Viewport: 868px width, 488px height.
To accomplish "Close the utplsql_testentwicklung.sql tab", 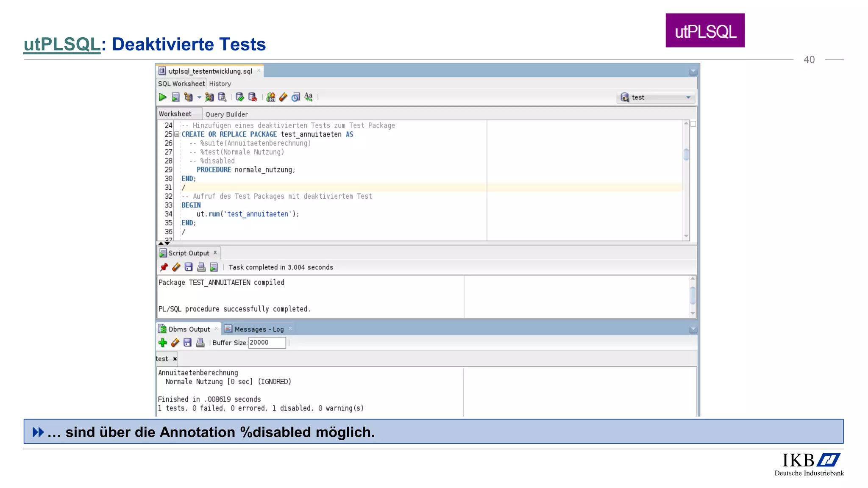I will (x=259, y=71).
